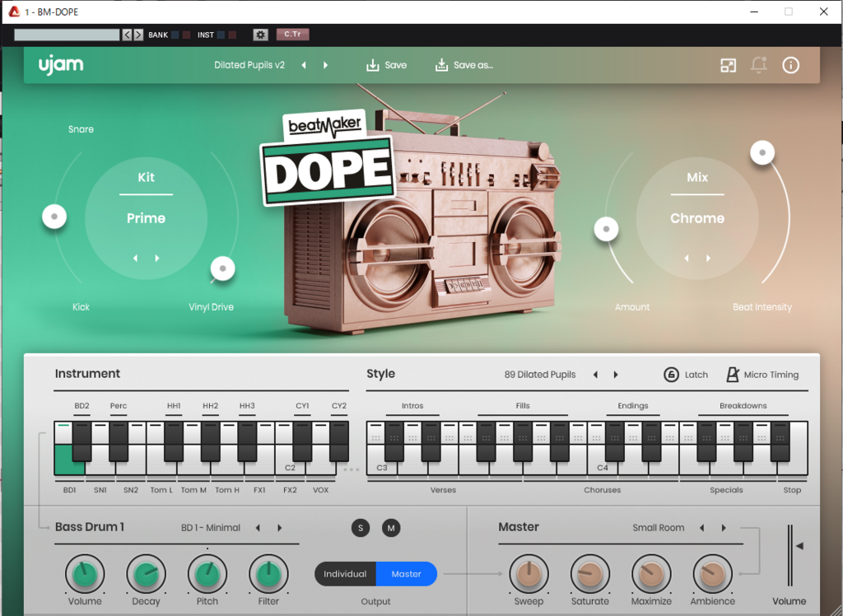Click the Master Saturate knob
Image resolution: width=843 pixels, height=616 pixels.
(589, 574)
